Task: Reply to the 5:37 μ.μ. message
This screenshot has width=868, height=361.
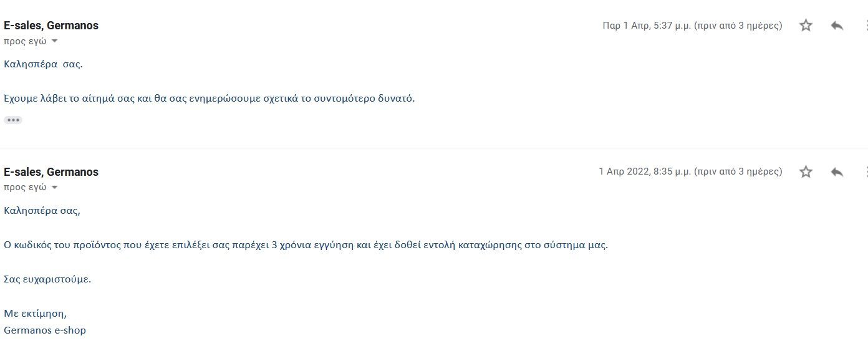Action: (837, 26)
